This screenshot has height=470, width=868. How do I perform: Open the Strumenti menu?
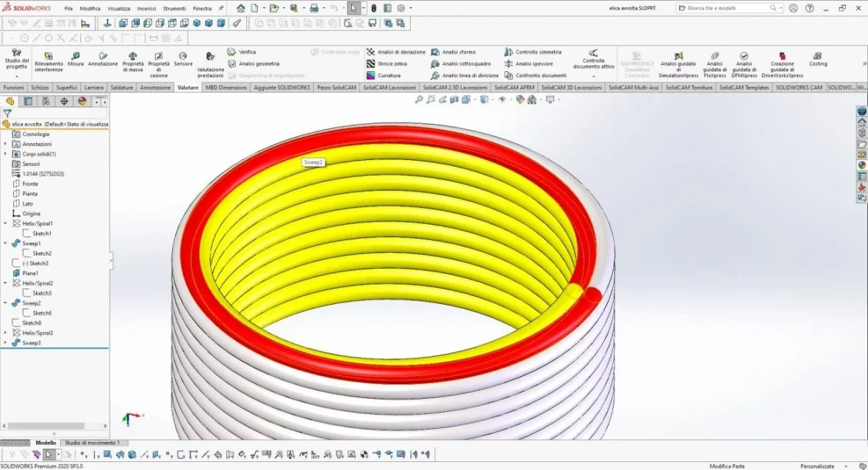(174, 8)
